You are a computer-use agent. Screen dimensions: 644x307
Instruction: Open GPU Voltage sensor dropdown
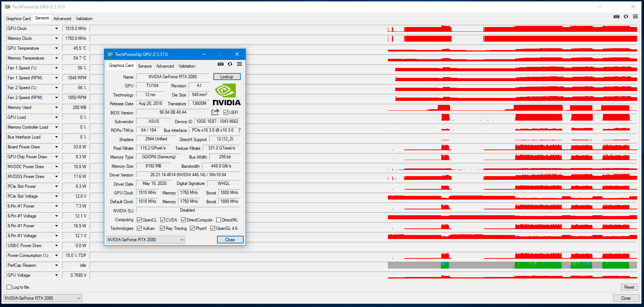pos(56,275)
